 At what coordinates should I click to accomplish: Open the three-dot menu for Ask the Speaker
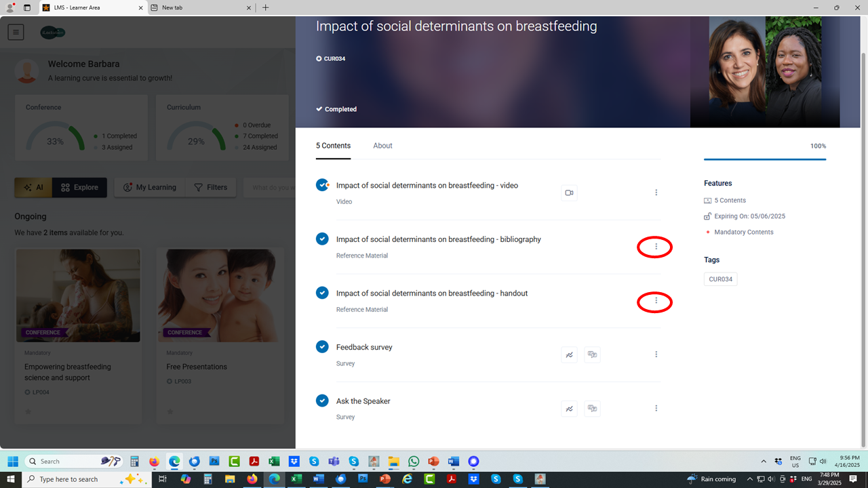[x=656, y=408]
